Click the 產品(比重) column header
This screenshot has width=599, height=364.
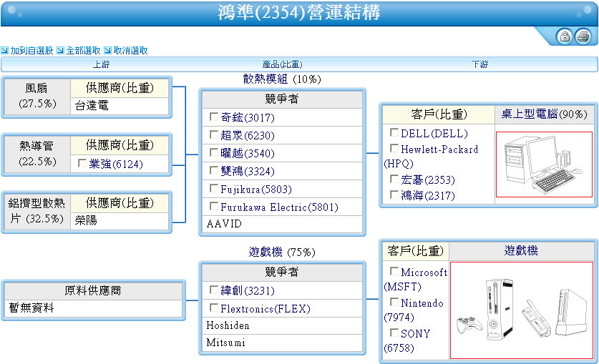(282, 64)
